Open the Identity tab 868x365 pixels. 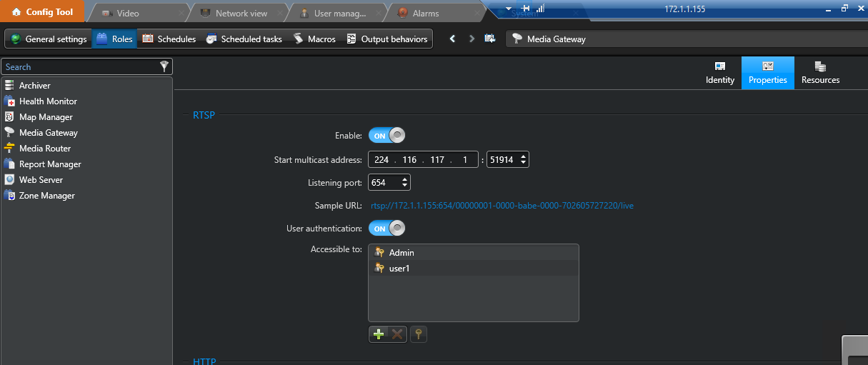(x=719, y=73)
